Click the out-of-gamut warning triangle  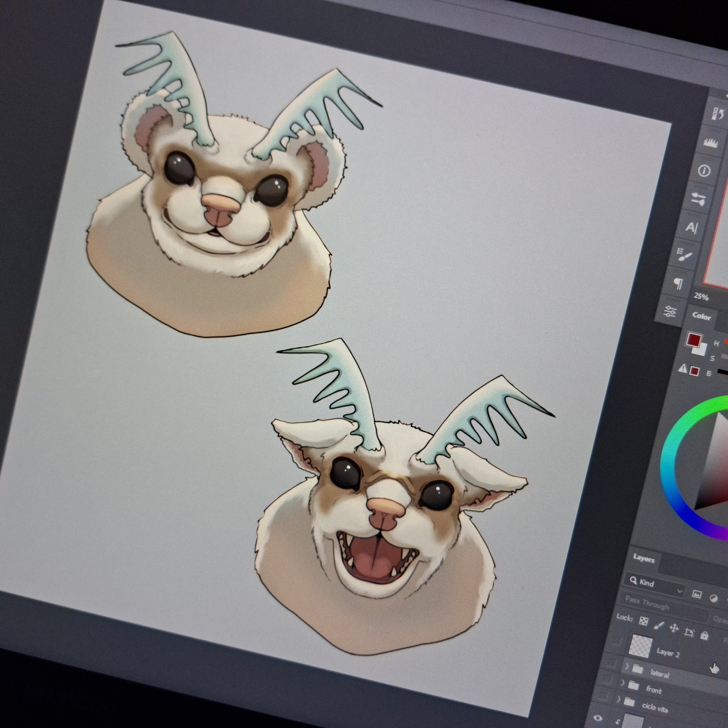coord(682,369)
